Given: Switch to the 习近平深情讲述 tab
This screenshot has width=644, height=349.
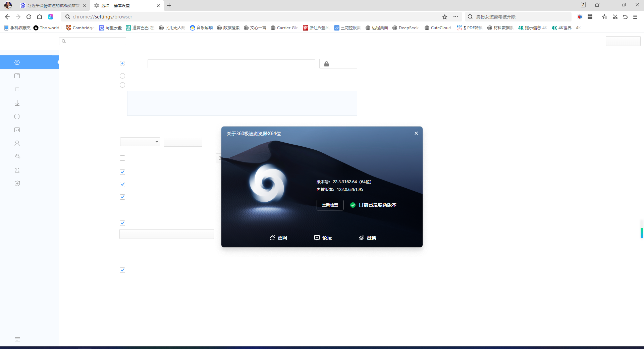Looking at the screenshot, I should 53,6.
